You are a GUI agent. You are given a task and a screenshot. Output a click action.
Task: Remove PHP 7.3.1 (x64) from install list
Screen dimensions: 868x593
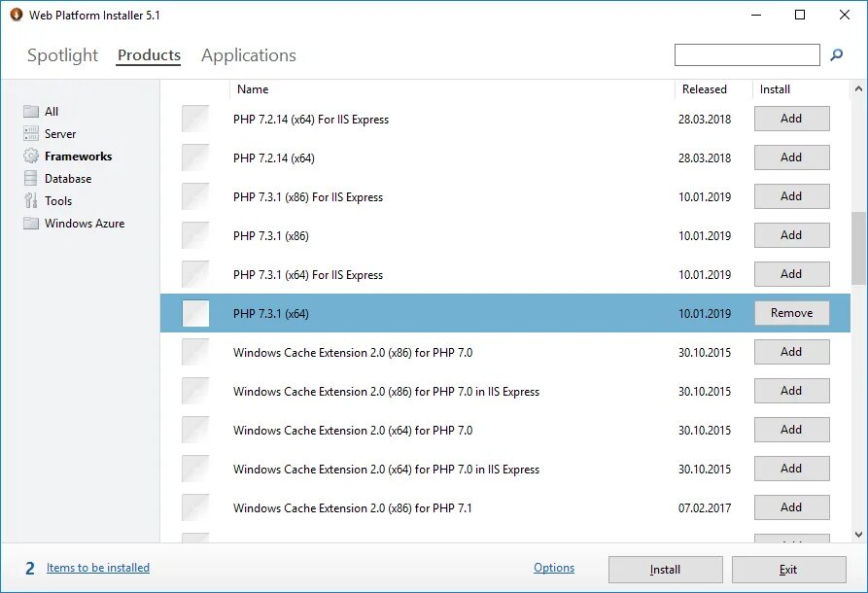point(791,313)
